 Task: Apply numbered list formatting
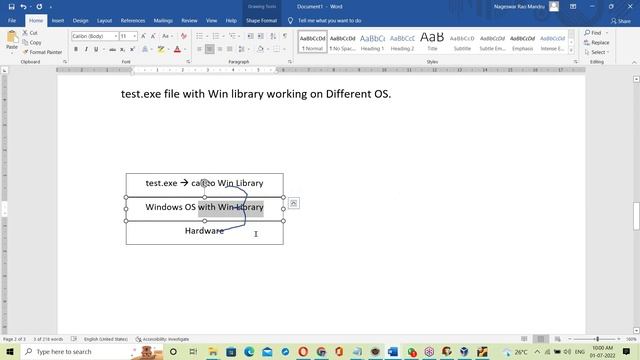point(216,36)
